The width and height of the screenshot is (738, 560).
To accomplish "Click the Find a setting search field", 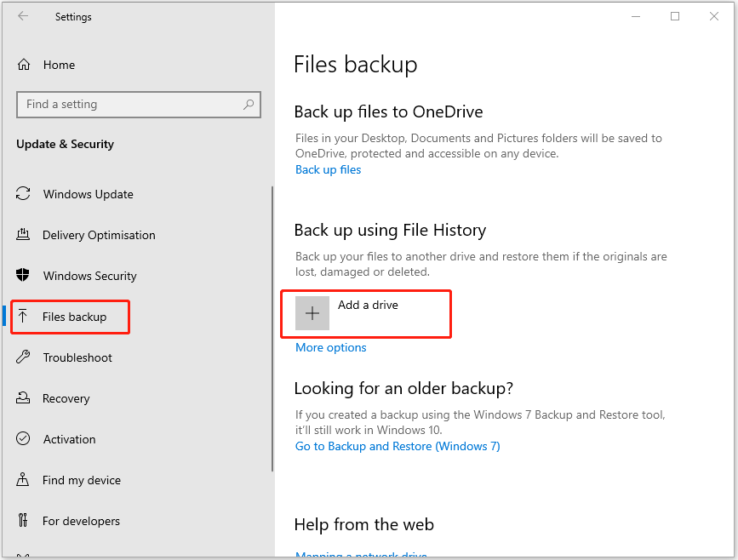I will tap(139, 105).
